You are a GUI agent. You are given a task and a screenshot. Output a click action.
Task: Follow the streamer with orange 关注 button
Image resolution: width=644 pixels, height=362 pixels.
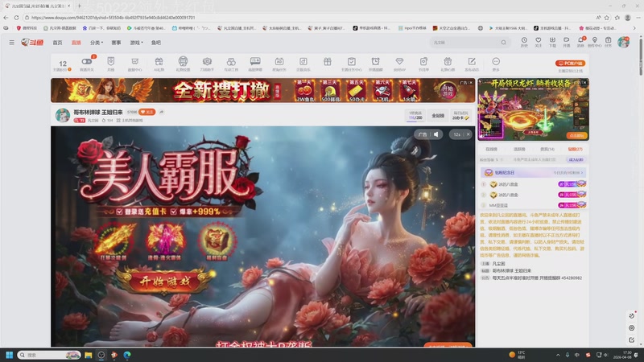147,112
